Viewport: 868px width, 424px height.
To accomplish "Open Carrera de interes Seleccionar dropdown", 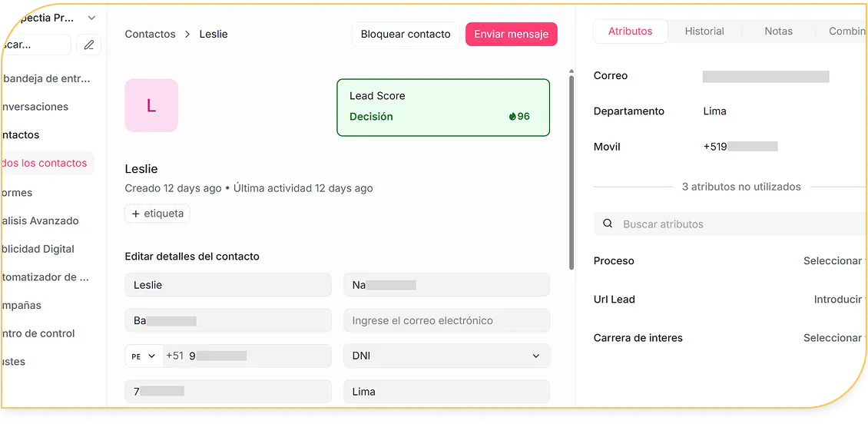I will click(x=833, y=338).
